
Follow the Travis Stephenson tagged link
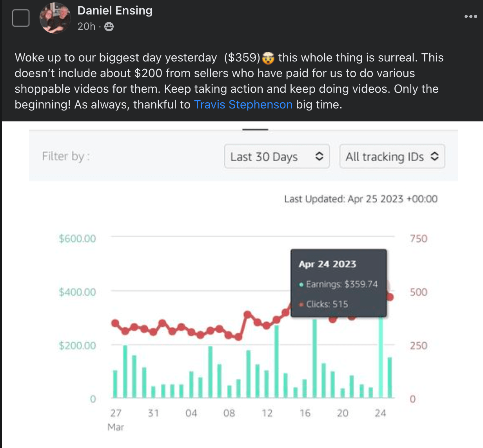243,105
